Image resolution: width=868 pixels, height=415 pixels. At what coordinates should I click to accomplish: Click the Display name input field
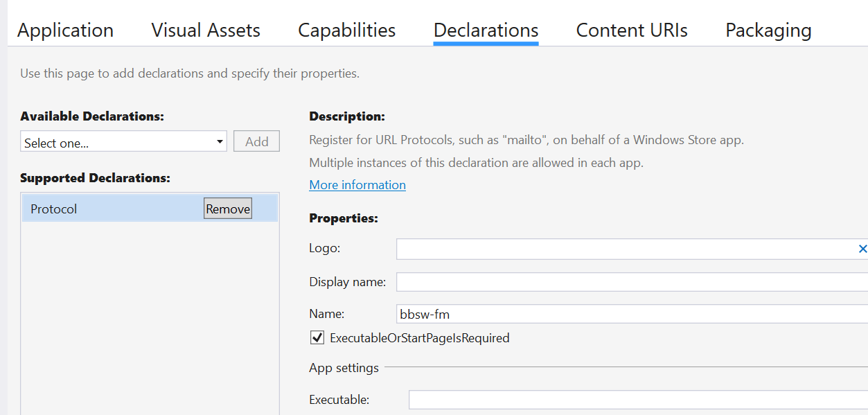click(x=589, y=281)
